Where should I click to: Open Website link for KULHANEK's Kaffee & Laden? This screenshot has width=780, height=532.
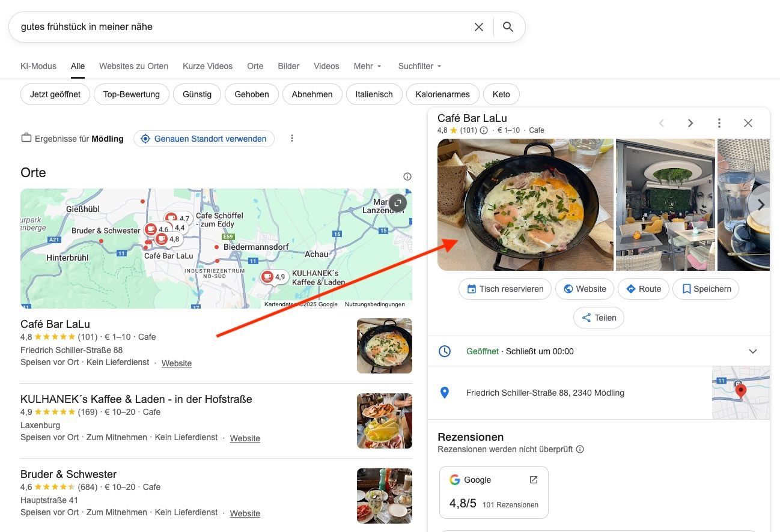245,438
